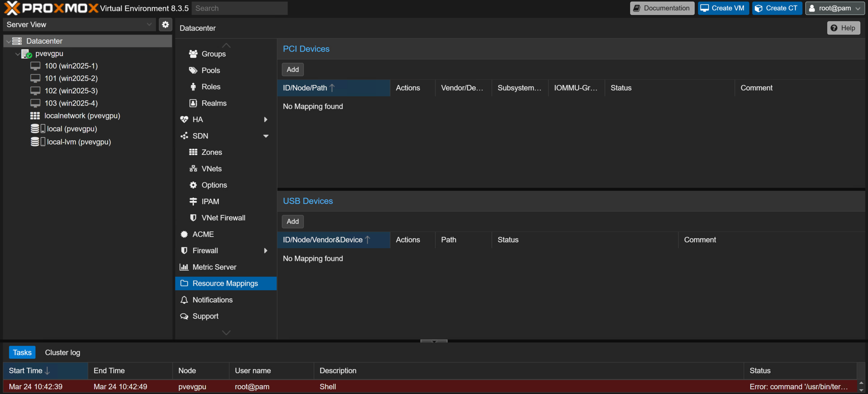The height and width of the screenshot is (394, 868).
Task: Select VM 100 monitor icon
Action: tap(35, 66)
